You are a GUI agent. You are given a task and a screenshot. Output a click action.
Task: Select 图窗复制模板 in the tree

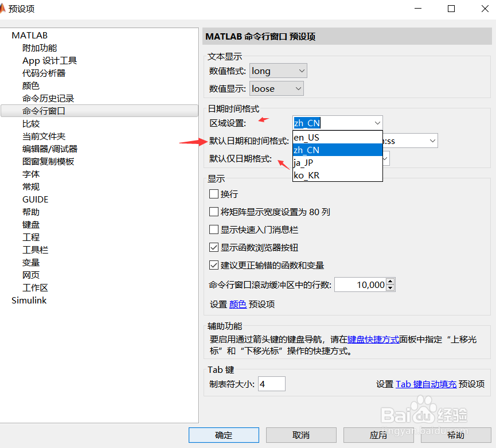tap(48, 162)
